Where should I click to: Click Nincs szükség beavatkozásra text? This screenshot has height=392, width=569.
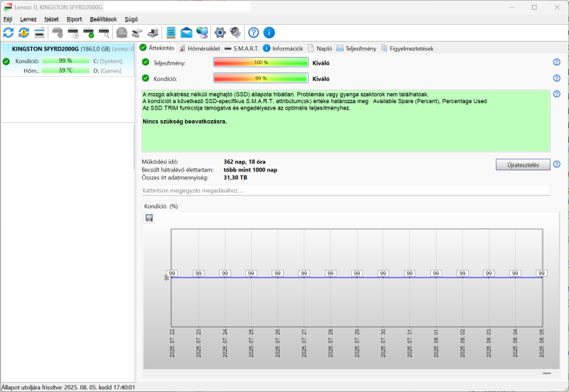pyautogui.click(x=185, y=122)
